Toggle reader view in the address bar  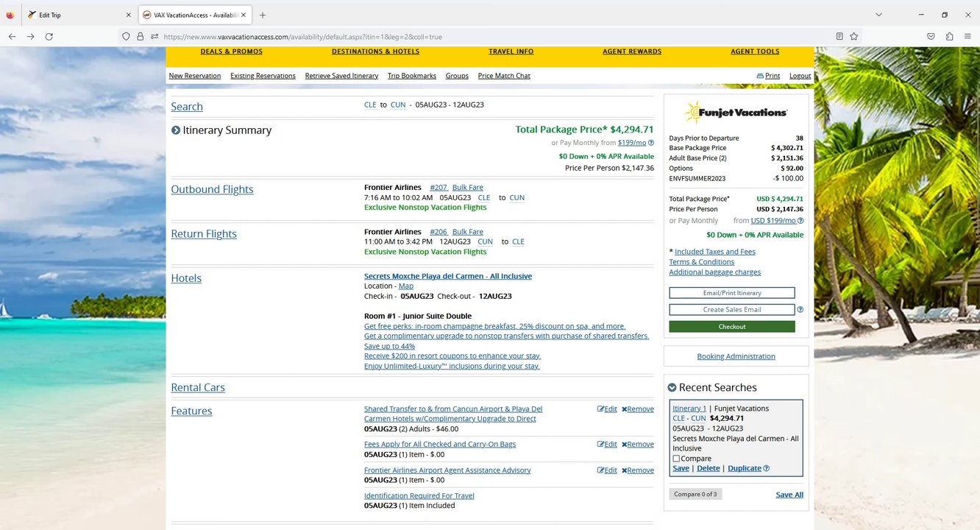tap(839, 36)
